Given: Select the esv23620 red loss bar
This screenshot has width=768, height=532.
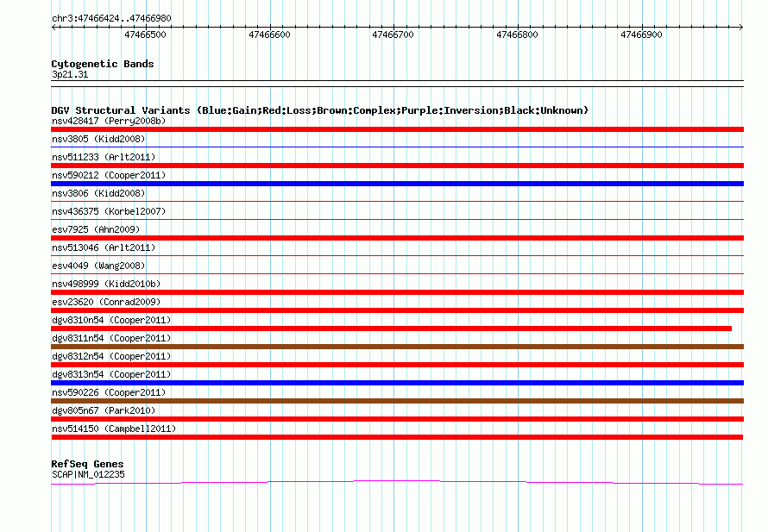Looking at the screenshot, I should click(x=397, y=310).
